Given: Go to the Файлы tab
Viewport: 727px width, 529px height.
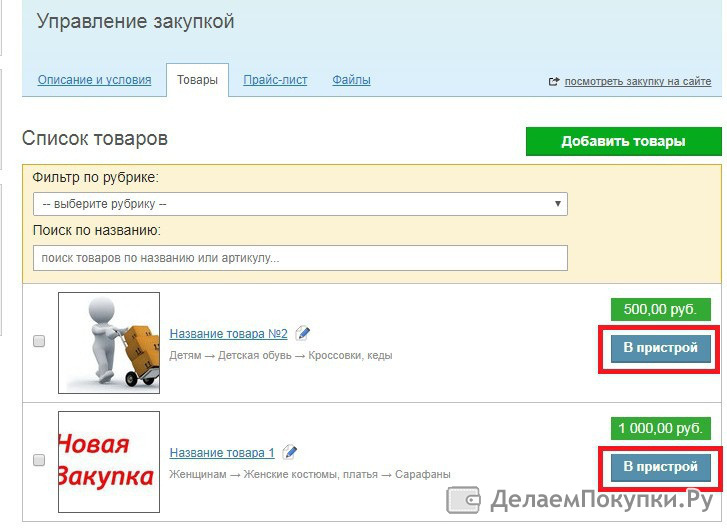Looking at the screenshot, I should tap(351, 80).
